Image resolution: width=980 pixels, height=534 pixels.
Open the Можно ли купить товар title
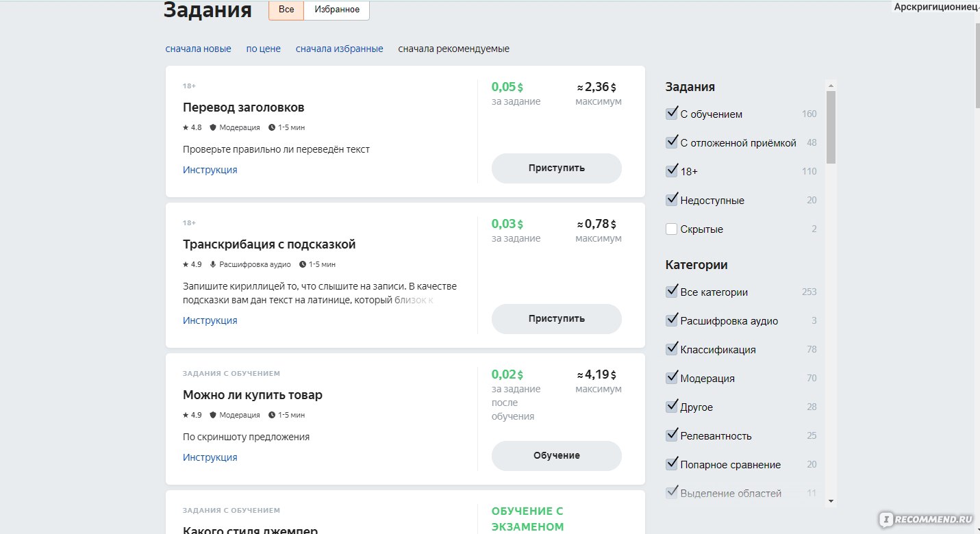pos(253,395)
